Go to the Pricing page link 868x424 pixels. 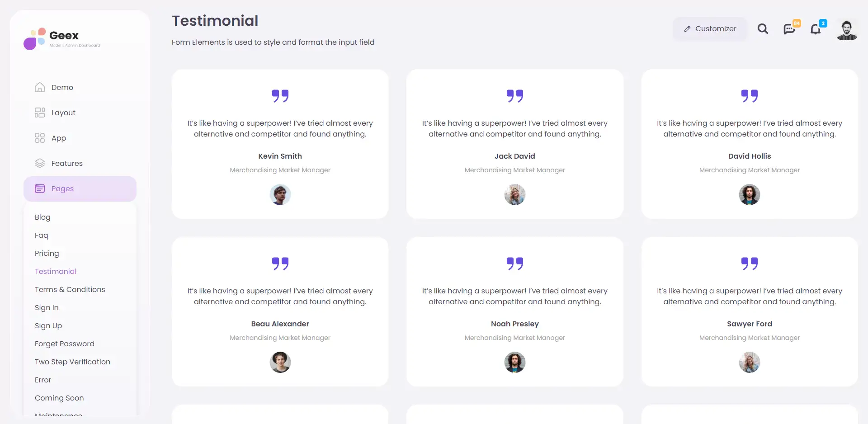47,253
